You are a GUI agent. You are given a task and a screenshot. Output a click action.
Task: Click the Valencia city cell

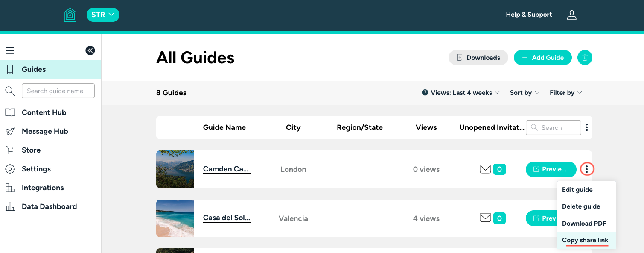click(x=293, y=218)
